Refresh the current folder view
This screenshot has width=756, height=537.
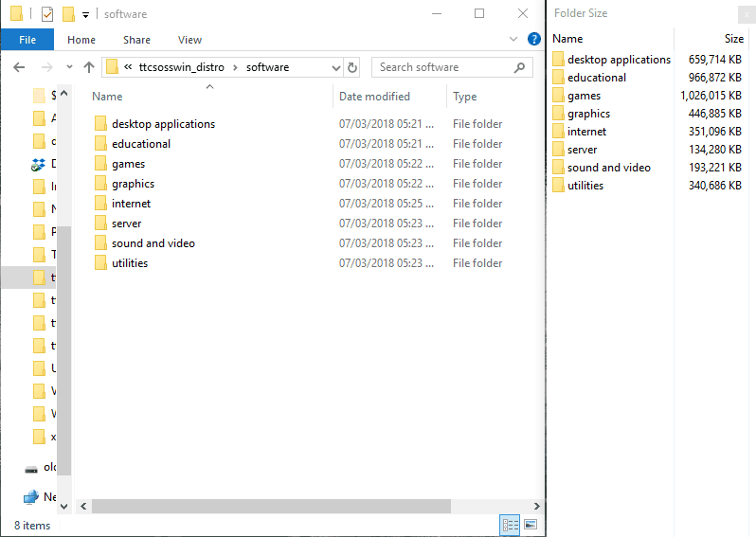[x=352, y=67]
